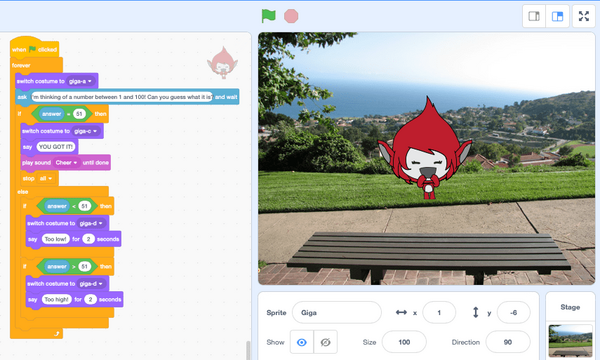Open giga-d dropdown under Too high branch
This screenshot has height=360, width=600.
(x=91, y=283)
